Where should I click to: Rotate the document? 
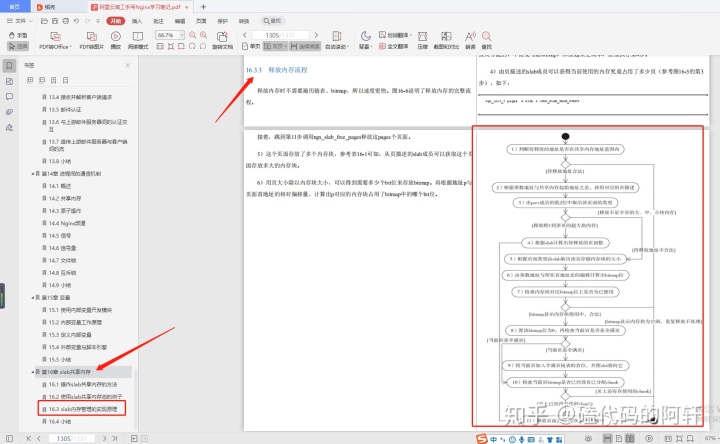[x=222, y=40]
